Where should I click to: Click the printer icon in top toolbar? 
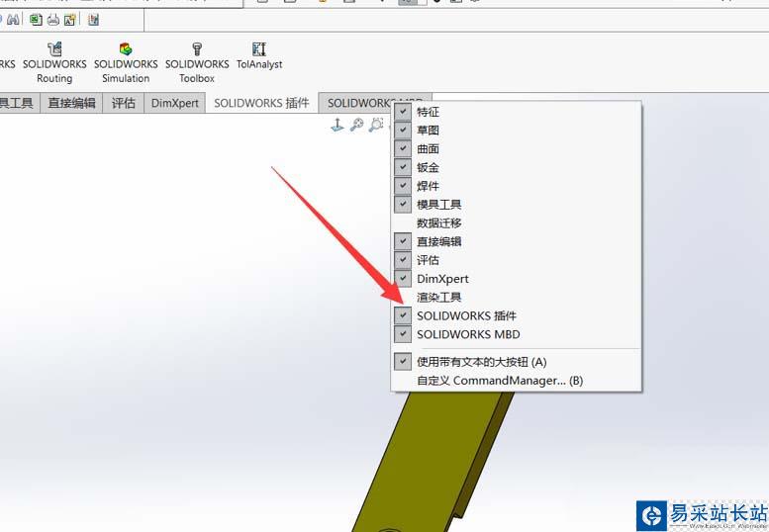pos(53,20)
